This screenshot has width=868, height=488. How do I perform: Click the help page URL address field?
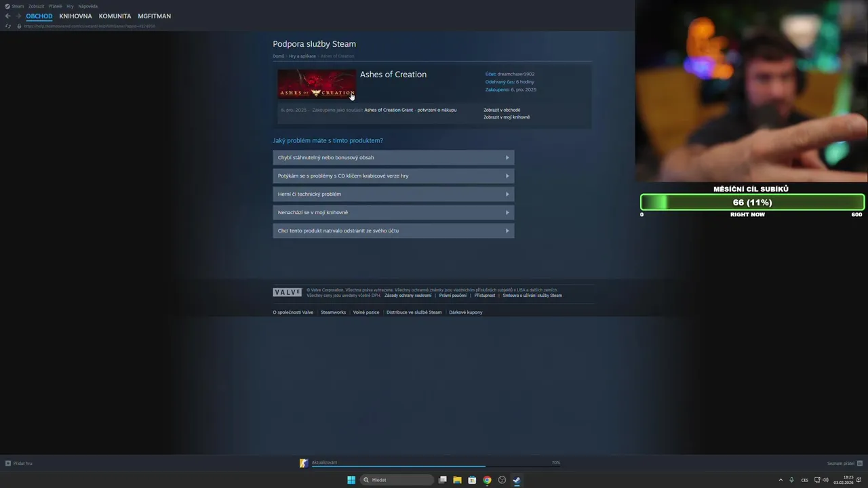click(90, 26)
